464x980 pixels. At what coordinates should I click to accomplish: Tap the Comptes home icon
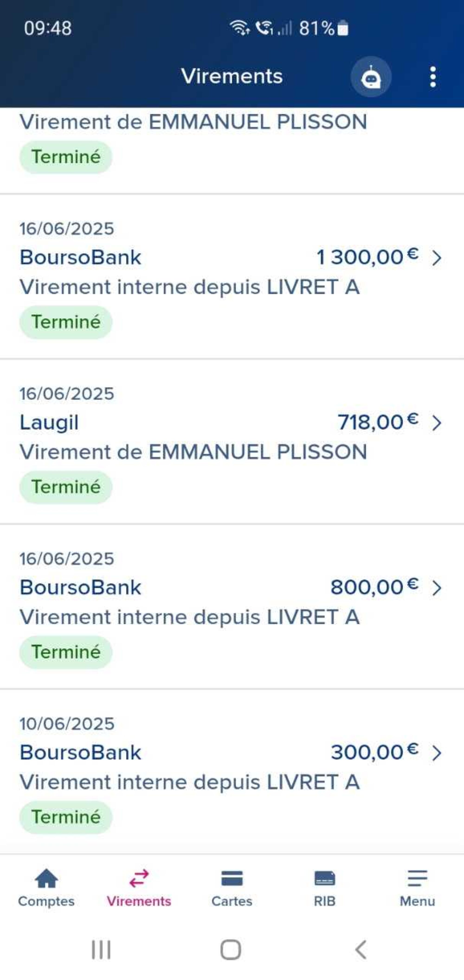click(46, 879)
